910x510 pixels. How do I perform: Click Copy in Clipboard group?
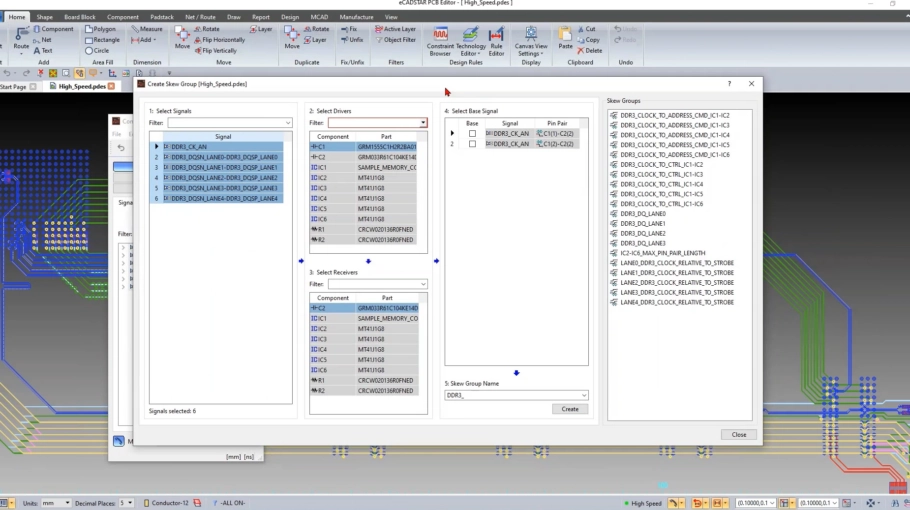point(588,40)
